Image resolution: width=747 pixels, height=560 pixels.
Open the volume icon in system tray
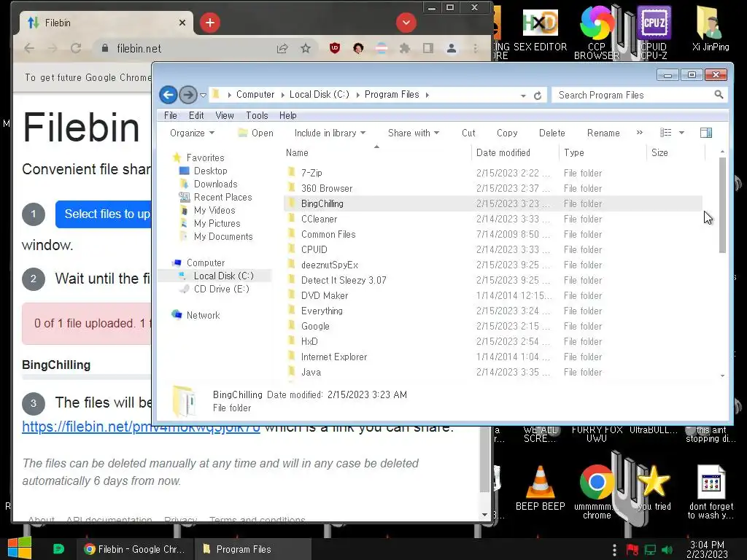(667, 550)
